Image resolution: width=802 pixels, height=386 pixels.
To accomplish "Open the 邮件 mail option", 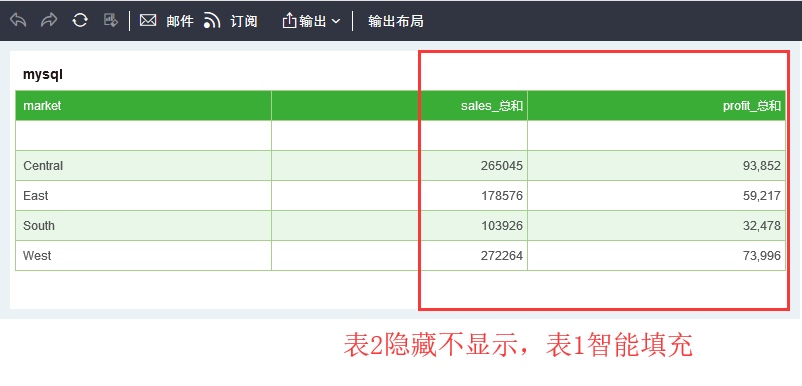I will click(x=180, y=21).
